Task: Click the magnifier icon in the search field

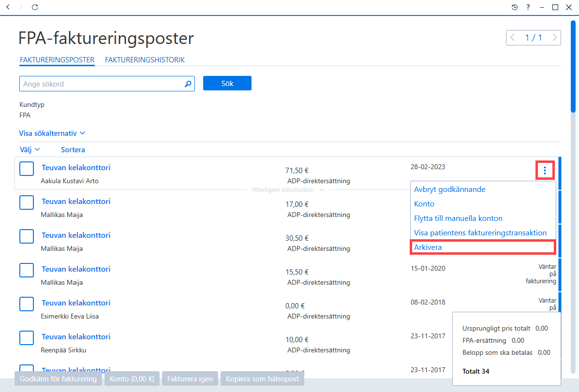Action: point(188,84)
